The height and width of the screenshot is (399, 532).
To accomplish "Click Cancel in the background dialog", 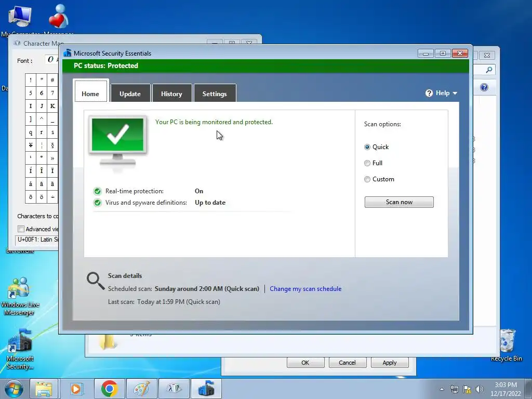I will tap(348, 362).
